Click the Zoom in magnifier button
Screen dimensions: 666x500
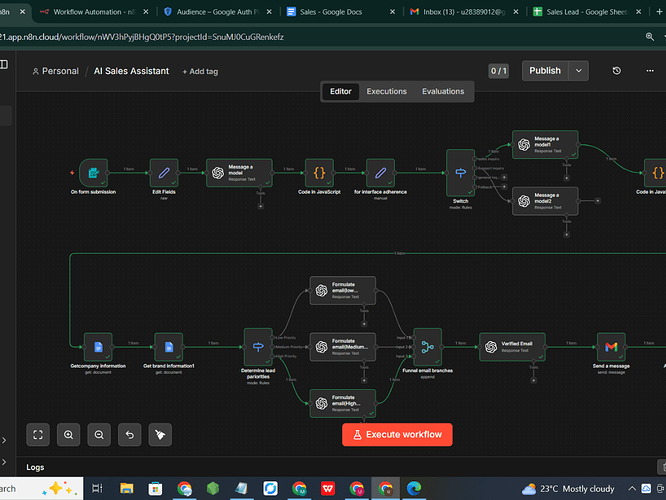click(x=68, y=435)
